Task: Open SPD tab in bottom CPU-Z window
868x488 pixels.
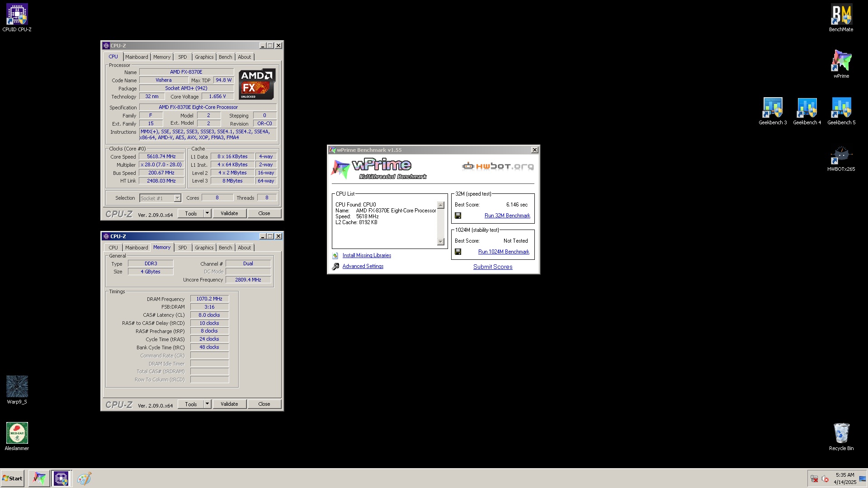Action: tap(182, 248)
